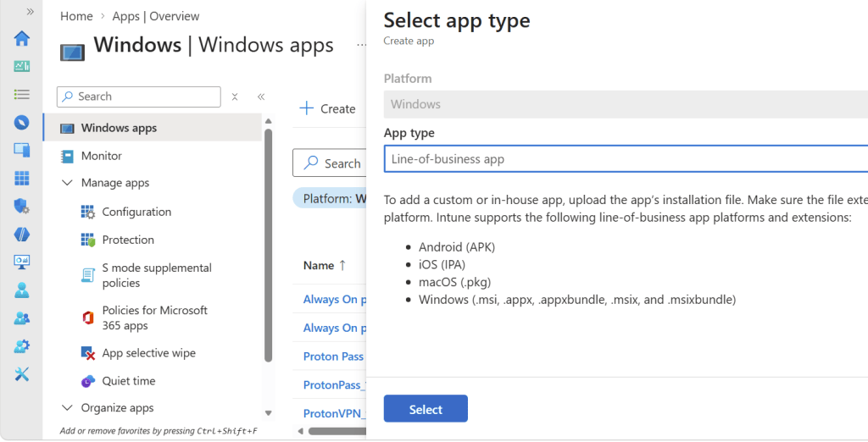Open the Home icon in left rail
868x442 pixels.
21,38
